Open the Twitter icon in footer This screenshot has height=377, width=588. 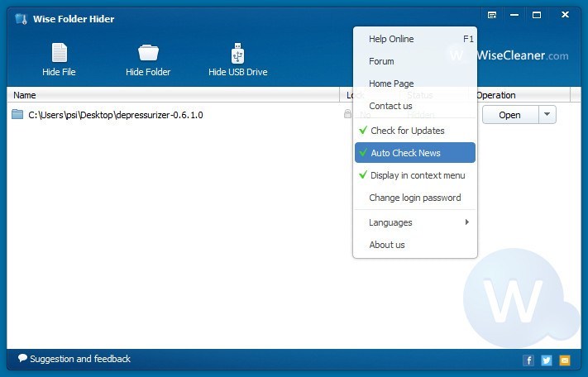point(547,360)
